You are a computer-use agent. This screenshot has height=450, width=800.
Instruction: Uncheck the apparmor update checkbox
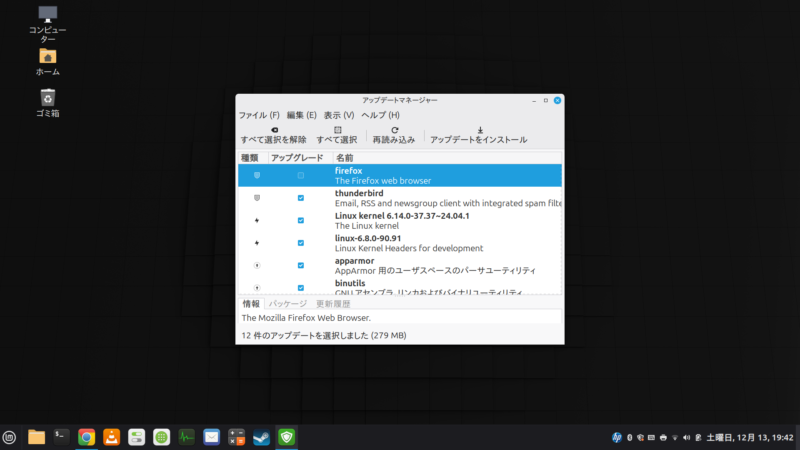[x=301, y=266]
